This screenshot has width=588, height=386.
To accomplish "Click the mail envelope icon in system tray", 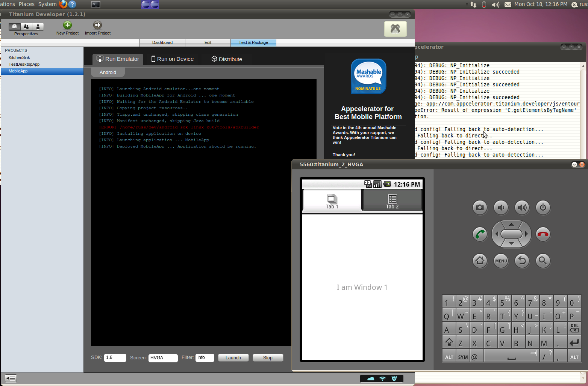I will (x=508, y=5).
